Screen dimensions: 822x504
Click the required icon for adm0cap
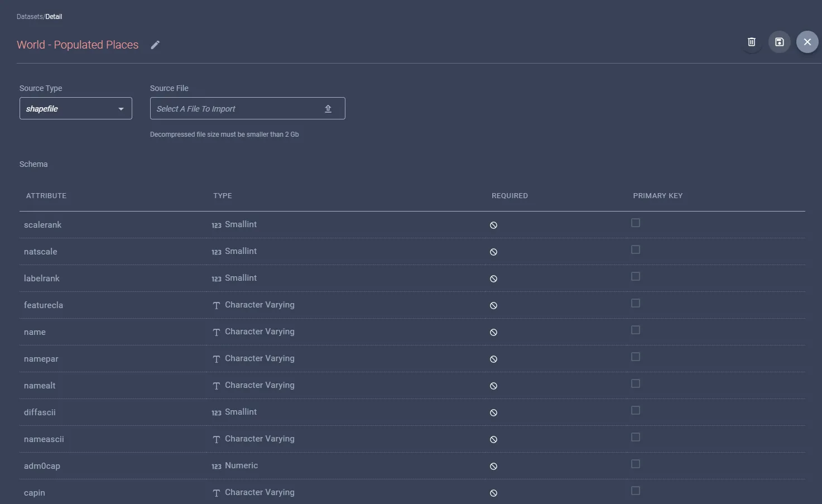point(493,466)
